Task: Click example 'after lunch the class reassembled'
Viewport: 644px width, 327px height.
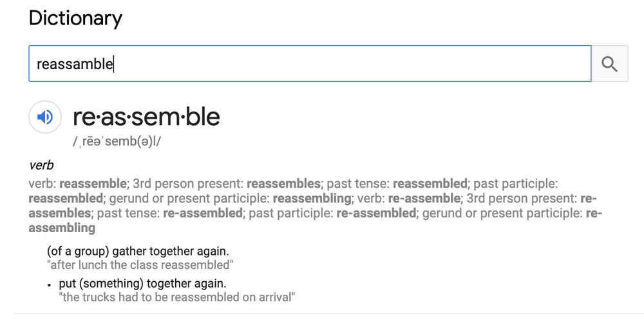Action: [140, 265]
